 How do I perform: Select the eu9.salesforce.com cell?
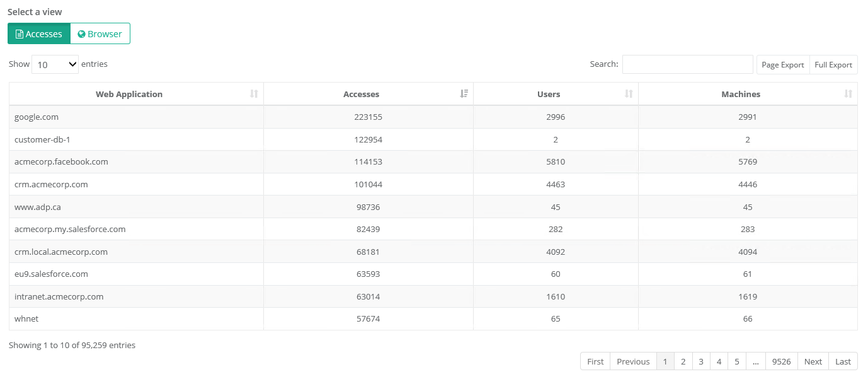click(136, 274)
